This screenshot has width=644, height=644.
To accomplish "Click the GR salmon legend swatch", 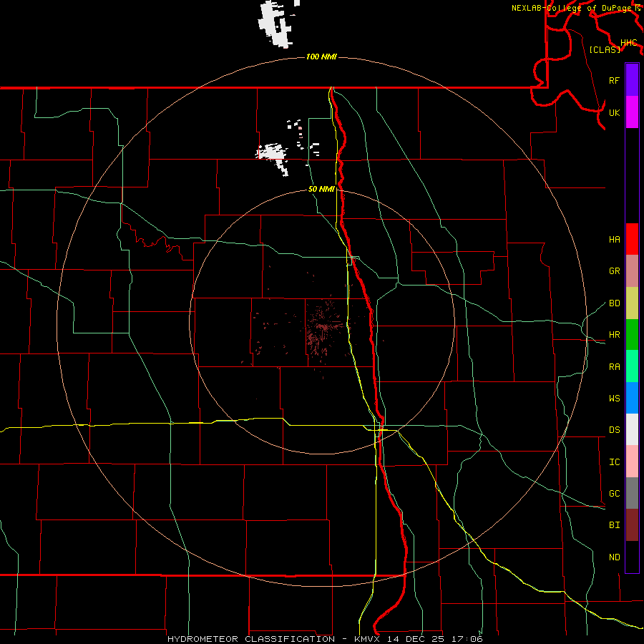I will point(632,270).
